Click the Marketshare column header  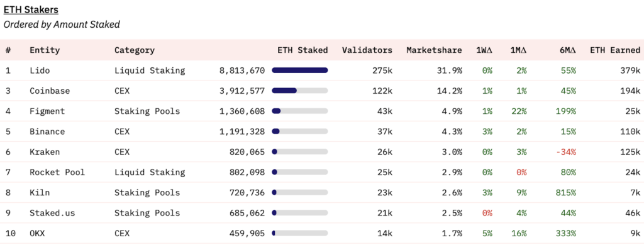click(x=434, y=50)
